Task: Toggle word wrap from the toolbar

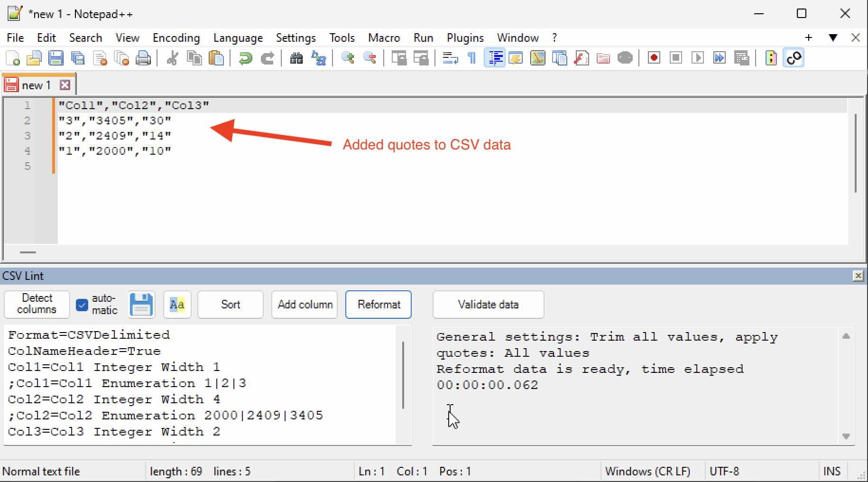Action: tap(449, 58)
